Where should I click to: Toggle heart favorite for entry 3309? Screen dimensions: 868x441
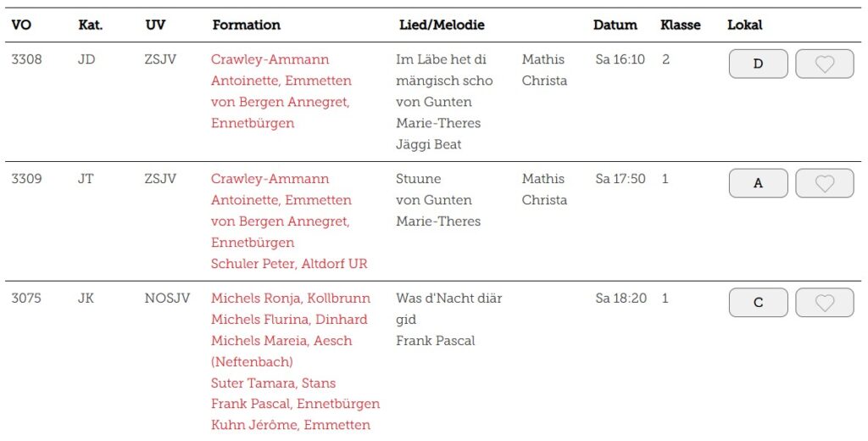coord(824,183)
